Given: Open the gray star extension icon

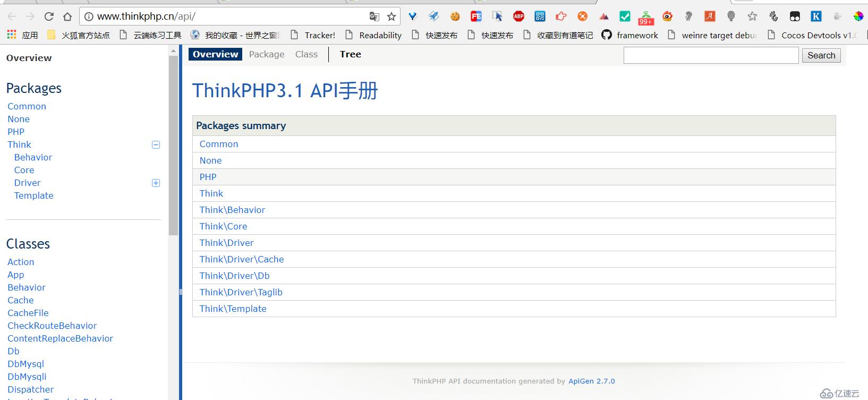Looking at the screenshot, I should (752, 16).
